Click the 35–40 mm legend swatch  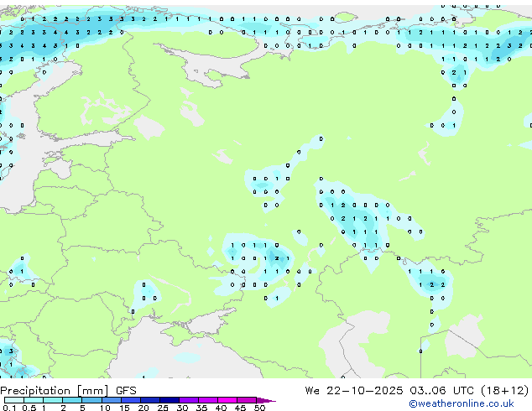[208, 400]
